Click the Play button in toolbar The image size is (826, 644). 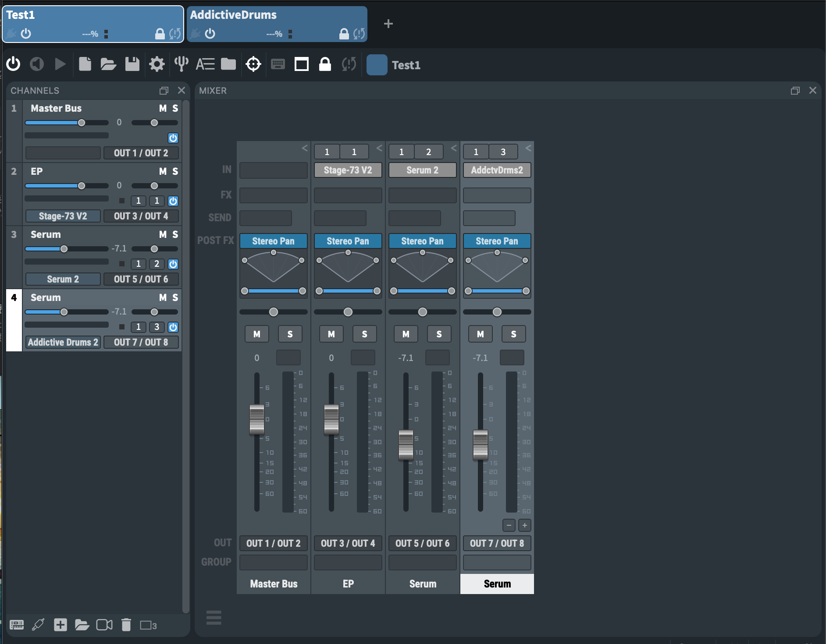tap(60, 64)
